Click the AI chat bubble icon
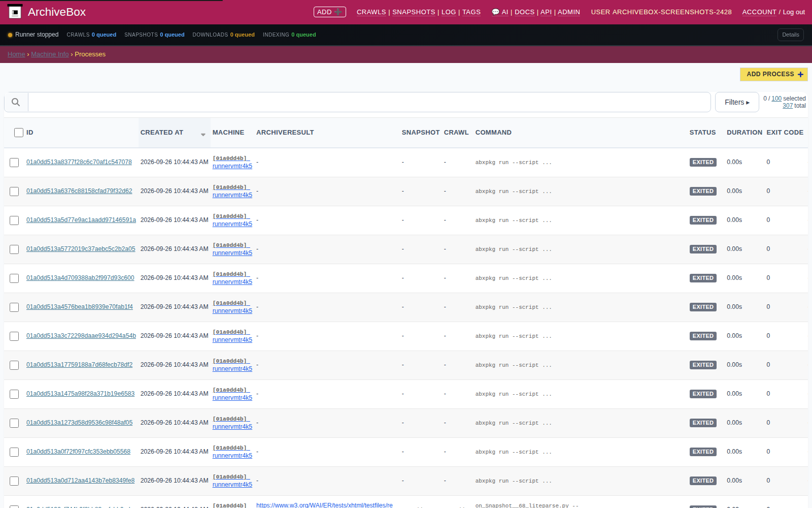 pos(495,12)
